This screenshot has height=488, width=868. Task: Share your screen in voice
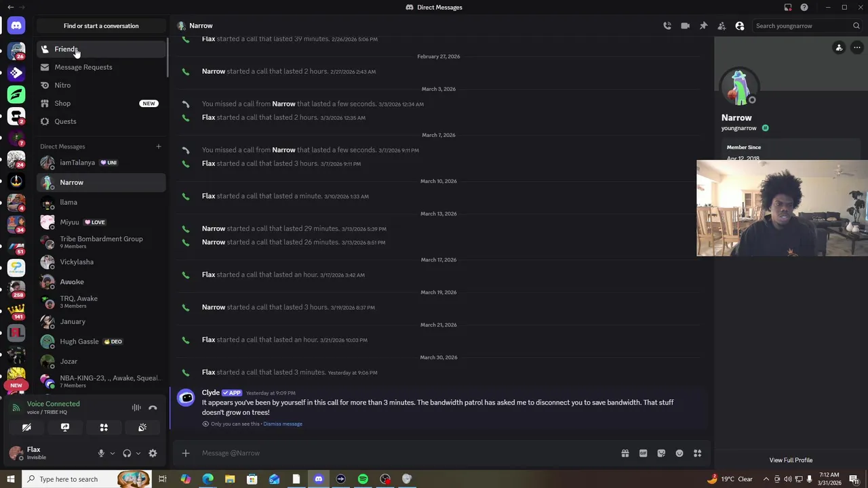pyautogui.click(x=65, y=428)
